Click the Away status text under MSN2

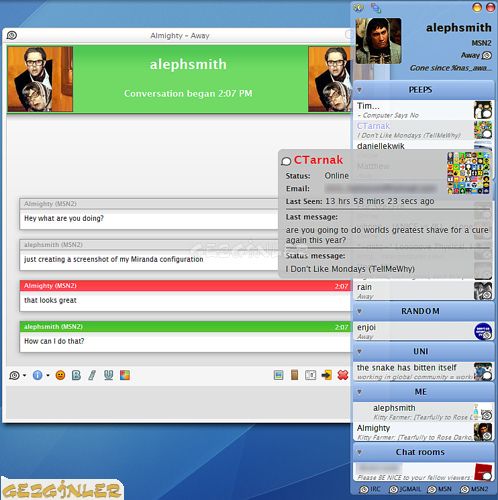point(470,55)
